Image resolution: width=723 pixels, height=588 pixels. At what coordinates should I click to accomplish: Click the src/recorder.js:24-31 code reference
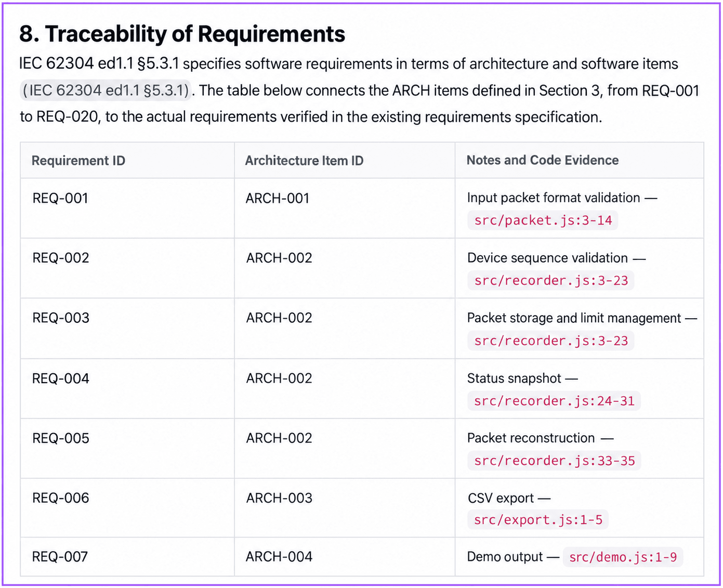pos(554,401)
